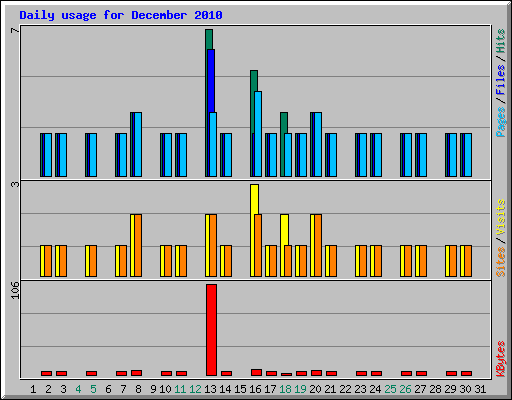Select the orange Sites bar for day 8
This screenshot has height=400, width=512.
[x=138, y=245]
